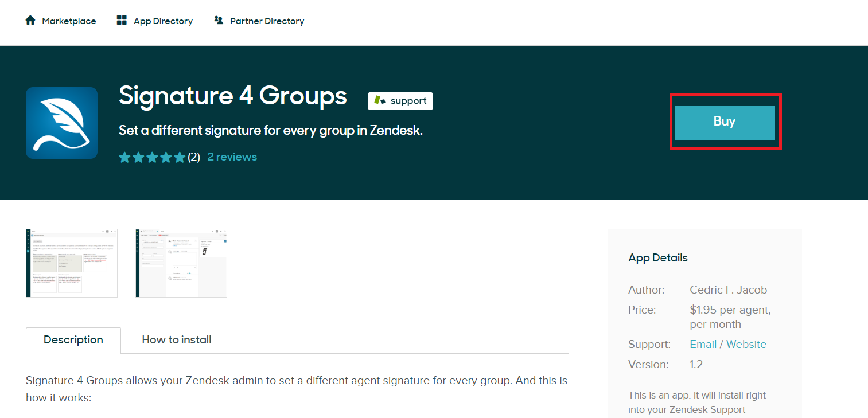868x418 pixels.
Task: Click the Signature 4 Groups feather app icon
Action: point(61,123)
